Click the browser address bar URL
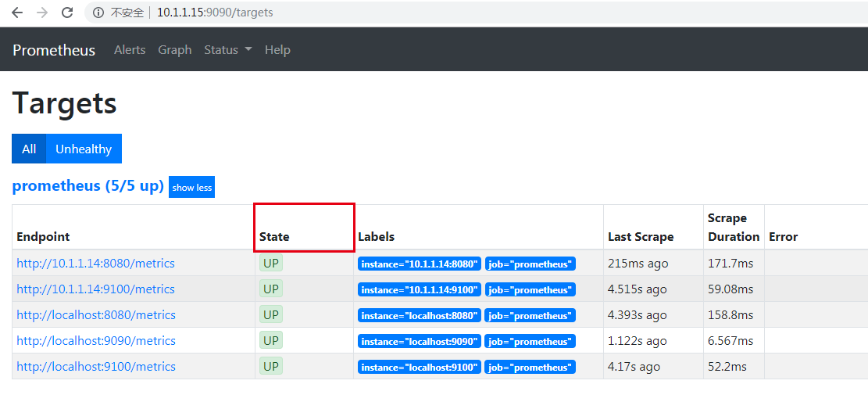This screenshot has width=868, height=402. [x=215, y=13]
